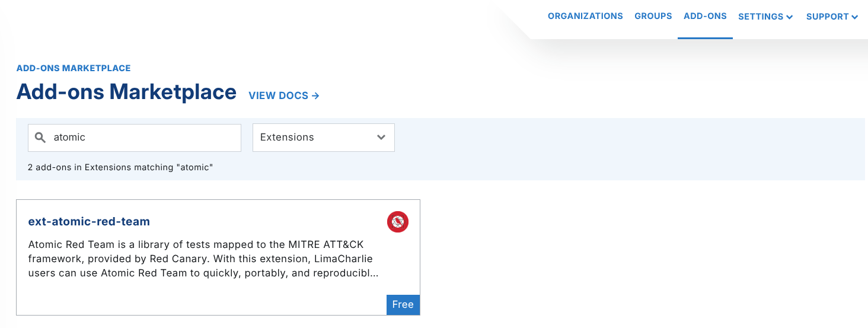Viewport: 868px width, 328px height.
Task: Click the "2 add-ons in Extensions" results text
Action: coord(120,167)
